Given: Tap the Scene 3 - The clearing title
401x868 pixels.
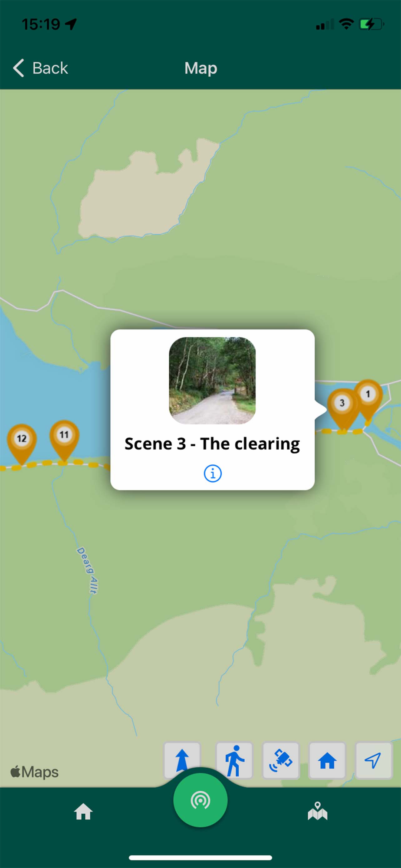Looking at the screenshot, I should pos(212,444).
